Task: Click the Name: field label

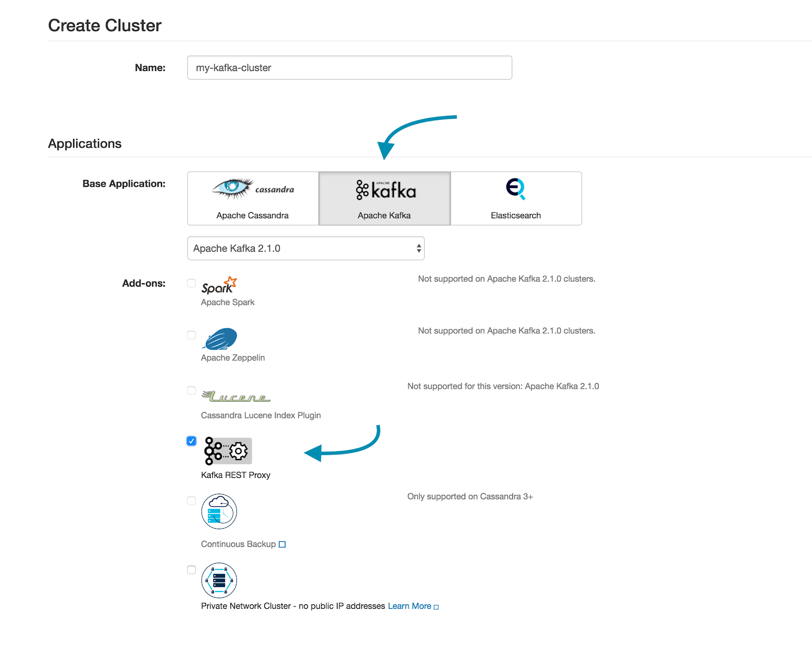Action: tap(150, 67)
